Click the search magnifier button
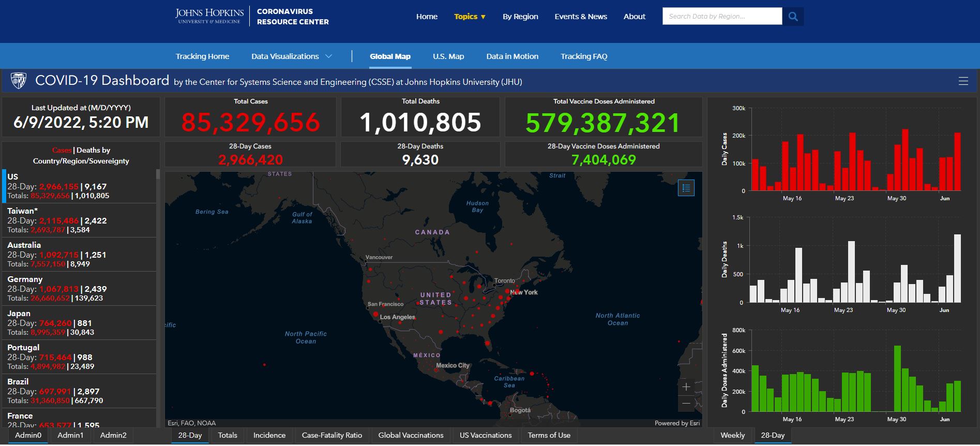Image resolution: width=980 pixels, height=446 pixels. [793, 17]
